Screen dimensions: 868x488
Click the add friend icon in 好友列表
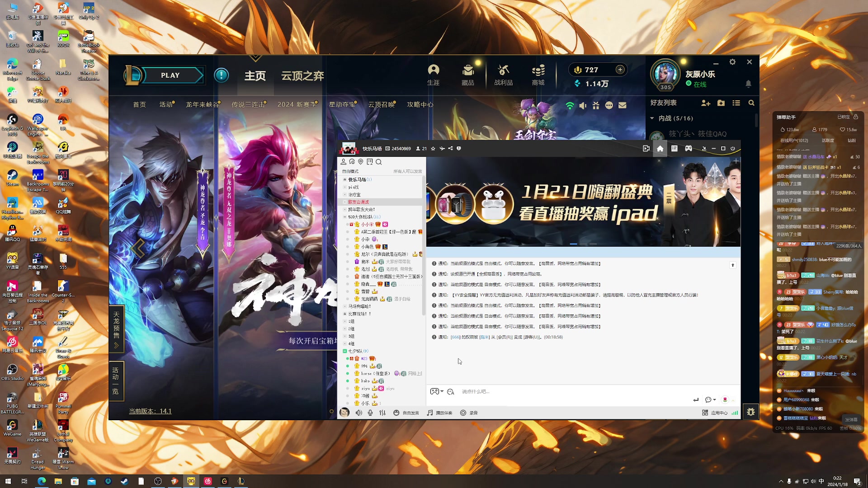click(706, 103)
